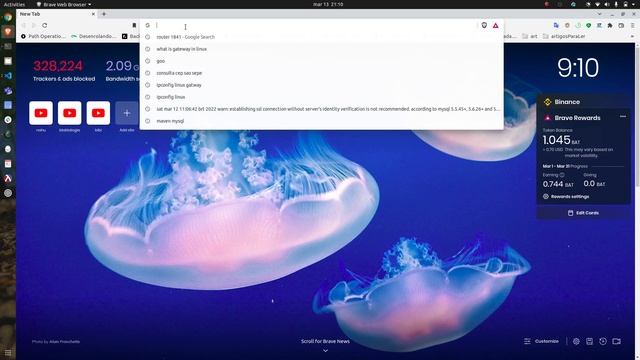Click the Earning info icon
640x360 pixels.
pos(562,175)
